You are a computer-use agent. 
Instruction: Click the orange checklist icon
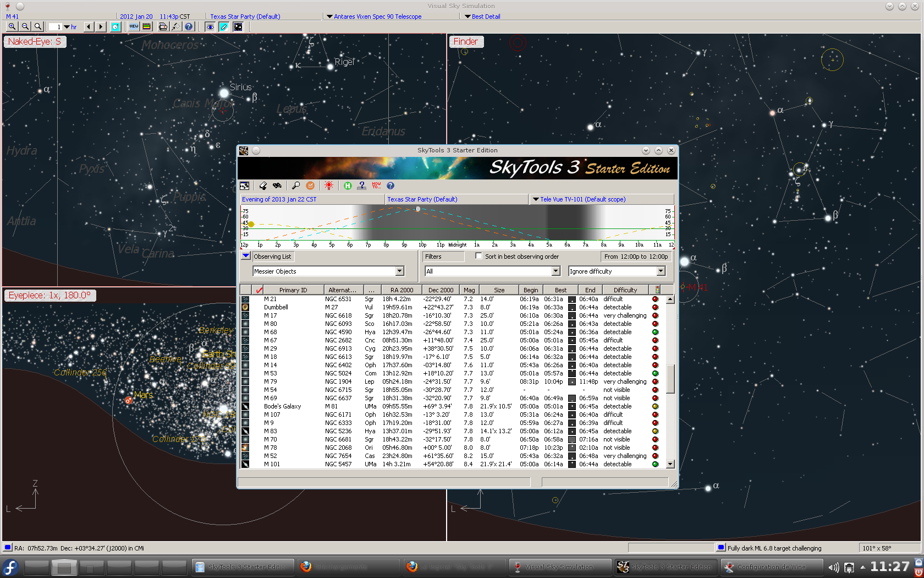(310, 186)
